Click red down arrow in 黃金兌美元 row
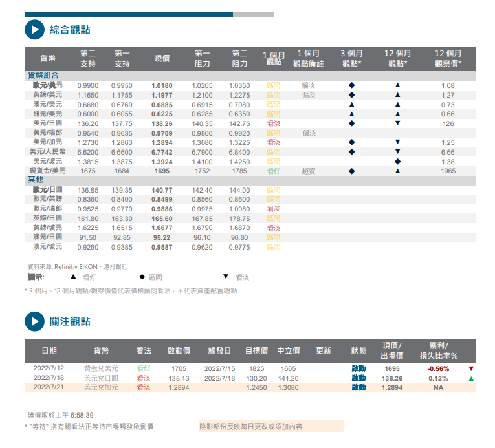Screen dimensions: 495x448 [x=471, y=368]
